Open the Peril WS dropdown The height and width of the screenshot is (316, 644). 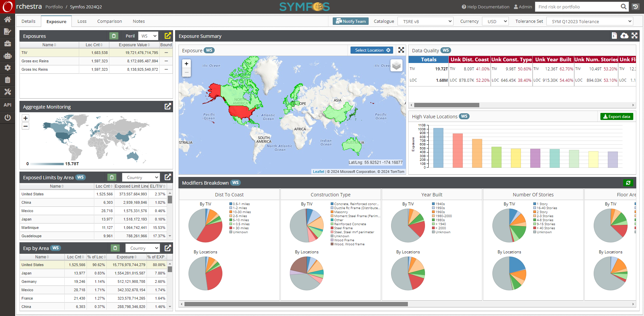click(148, 36)
